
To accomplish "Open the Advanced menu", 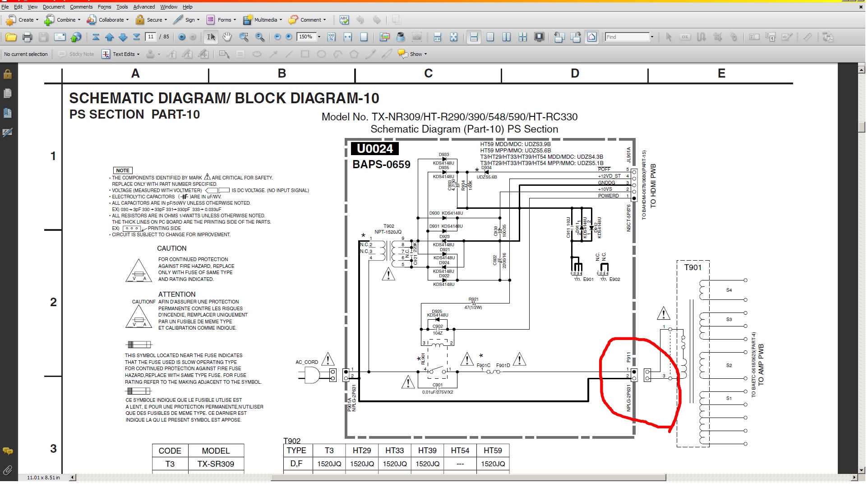I will [x=144, y=7].
